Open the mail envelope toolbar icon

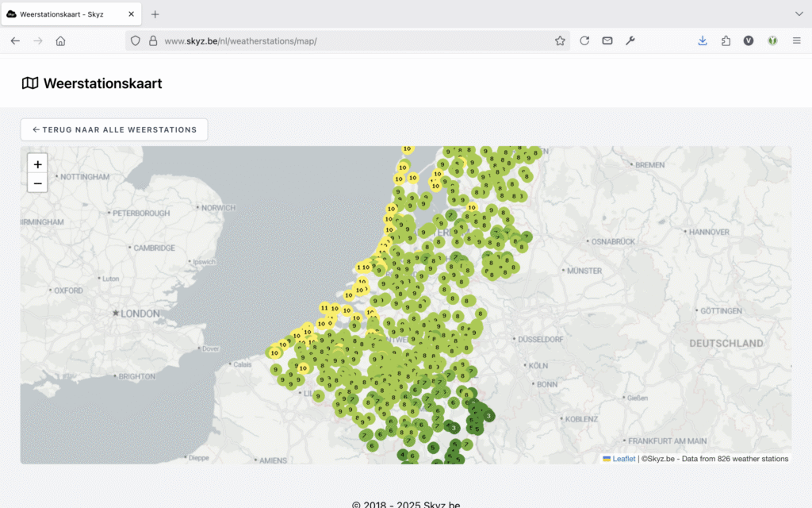tap(607, 40)
